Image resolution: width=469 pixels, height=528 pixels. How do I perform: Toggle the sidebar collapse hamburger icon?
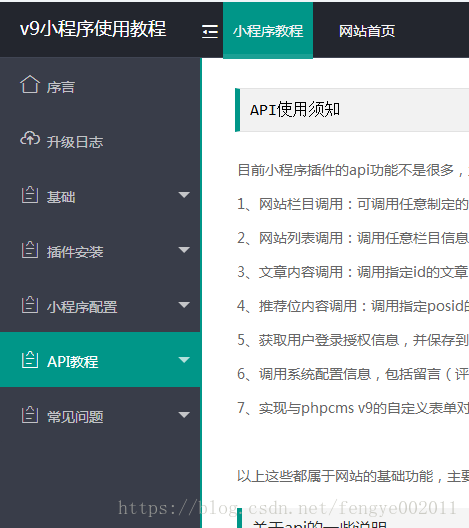(x=210, y=32)
